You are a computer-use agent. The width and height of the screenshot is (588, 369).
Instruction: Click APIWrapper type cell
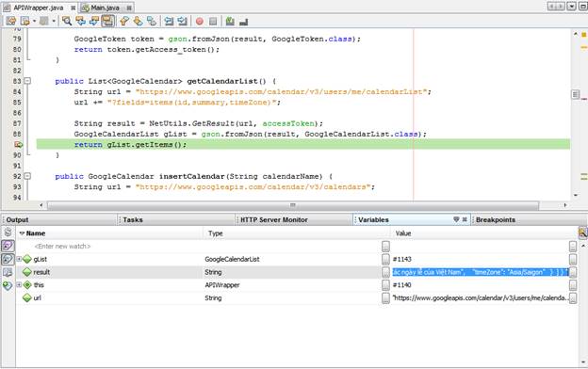tap(222, 285)
